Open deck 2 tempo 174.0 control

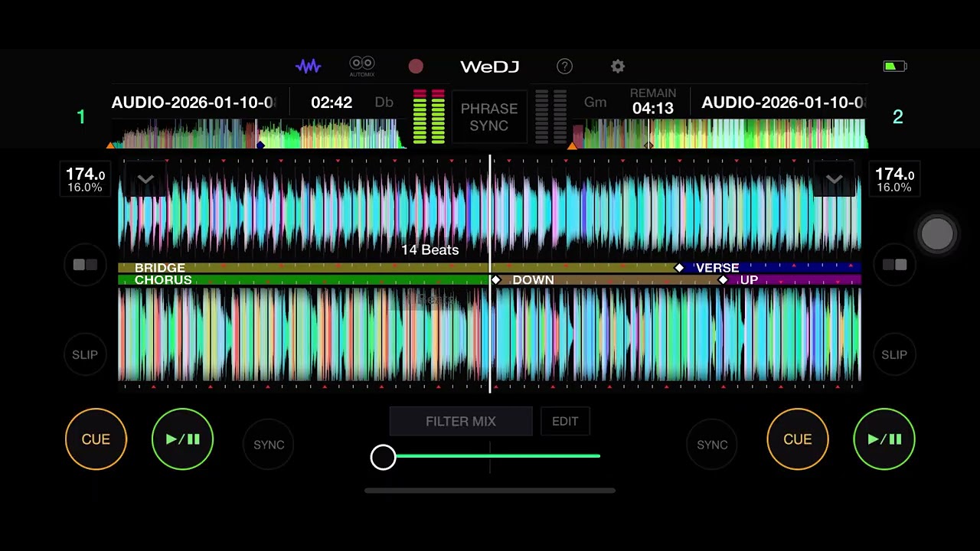[894, 180]
